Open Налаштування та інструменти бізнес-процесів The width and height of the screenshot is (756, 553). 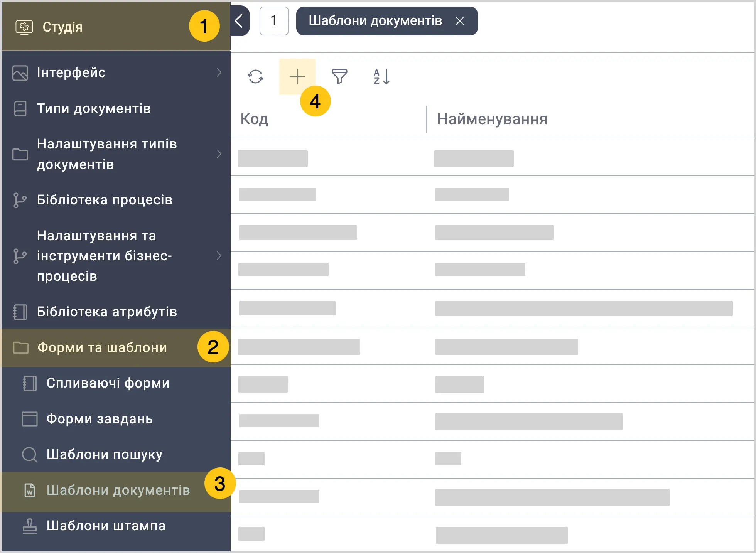116,256
